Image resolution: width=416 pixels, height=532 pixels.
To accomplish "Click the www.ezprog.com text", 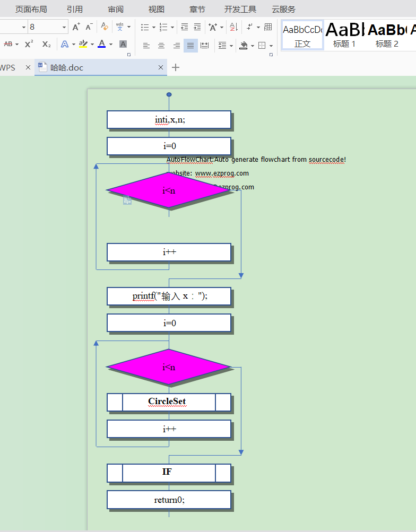I will (x=222, y=173).
